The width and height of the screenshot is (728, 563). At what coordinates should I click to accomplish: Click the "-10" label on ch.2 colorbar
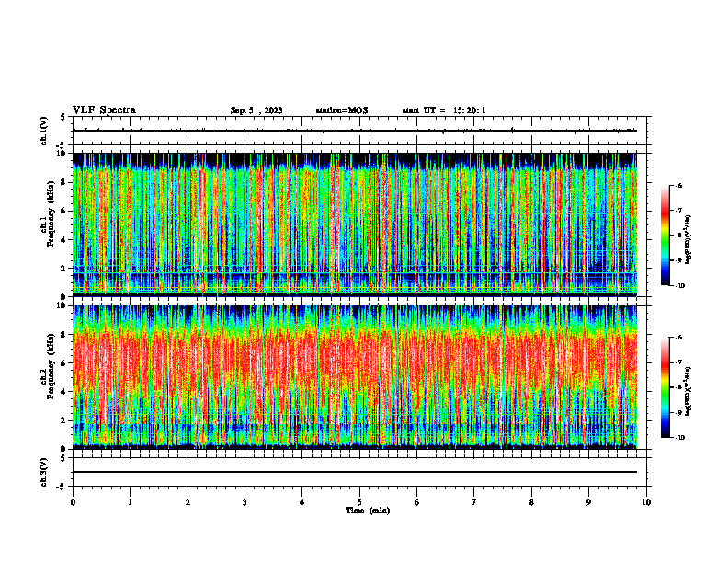point(679,438)
